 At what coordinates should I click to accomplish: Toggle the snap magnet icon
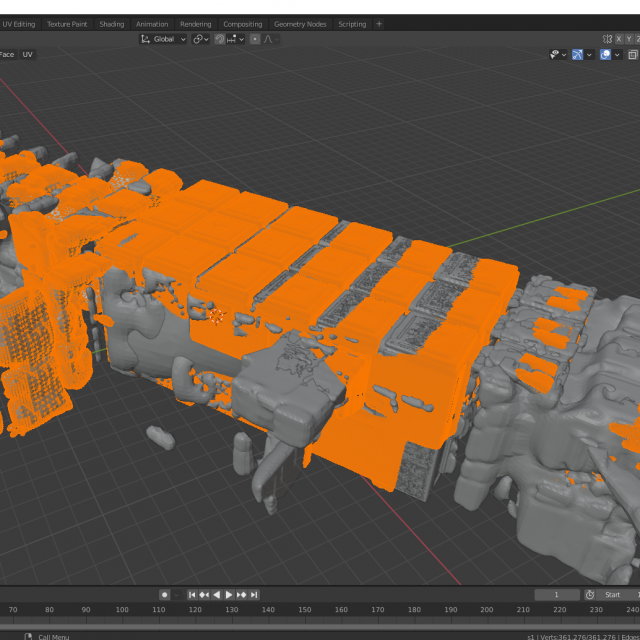pyautogui.click(x=220, y=39)
